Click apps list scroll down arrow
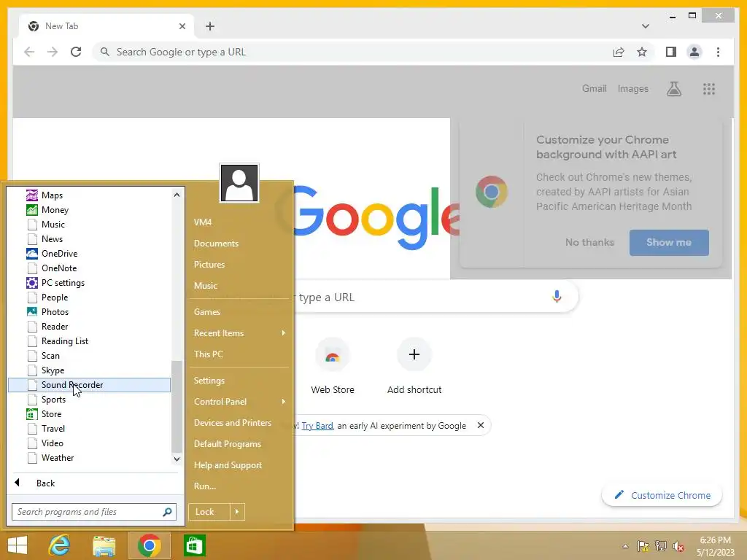 point(177,459)
